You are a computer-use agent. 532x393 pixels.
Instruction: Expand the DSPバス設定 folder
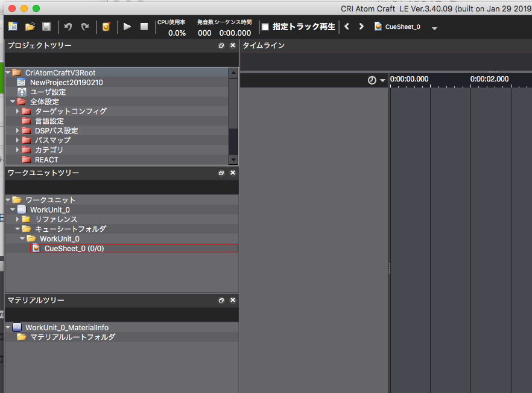point(17,130)
